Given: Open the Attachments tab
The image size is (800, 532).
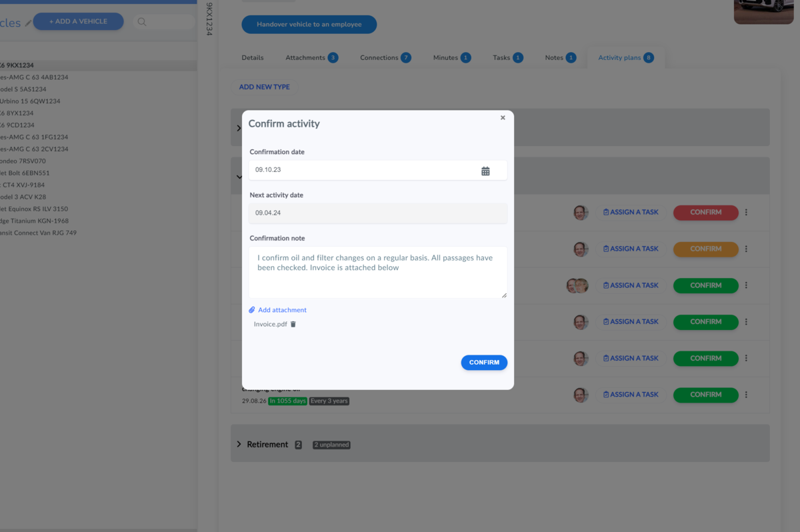Looking at the screenshot, I should (x=311, y=58).
